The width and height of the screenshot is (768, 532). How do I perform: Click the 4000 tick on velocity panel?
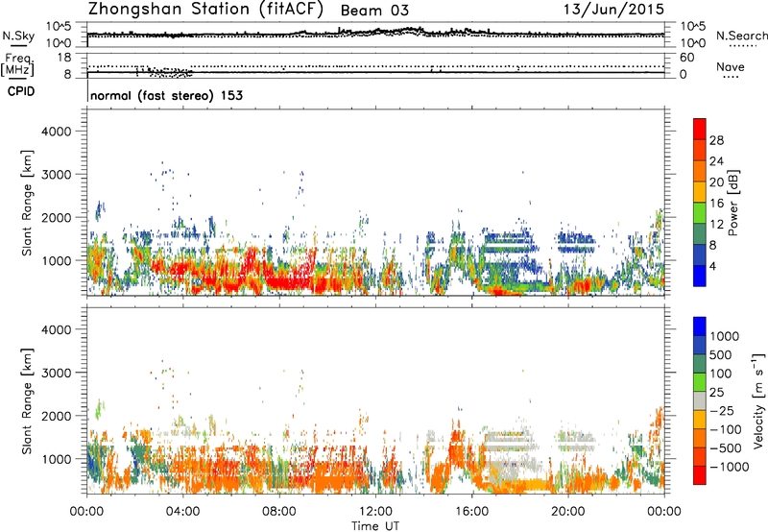pyautogui.click(x=57, y=329)
